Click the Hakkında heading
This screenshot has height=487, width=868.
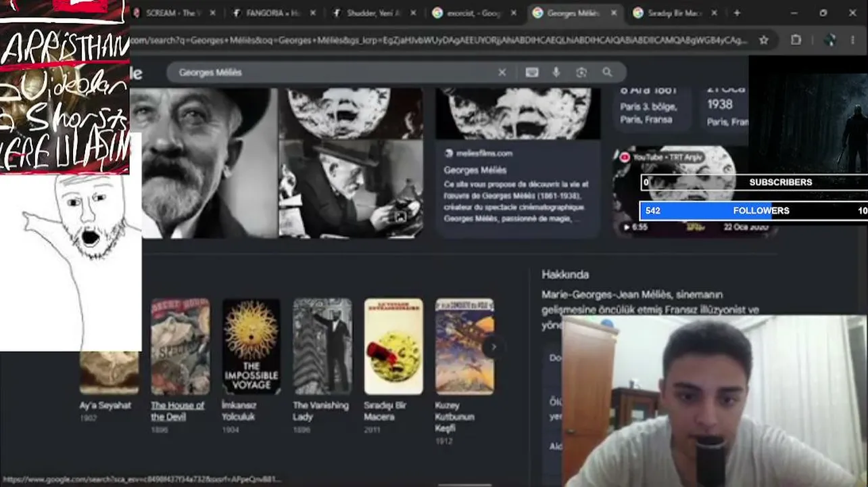coord(565,275)
